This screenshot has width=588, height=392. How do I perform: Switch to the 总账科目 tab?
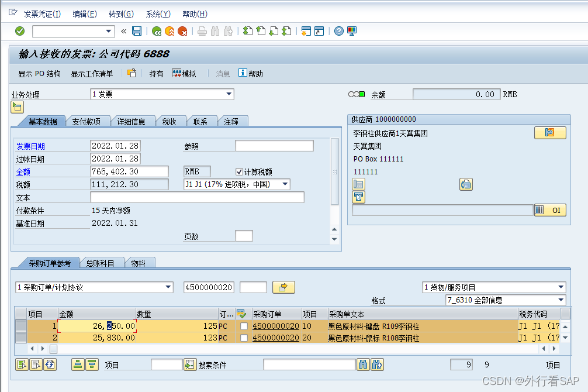pos(100,263)
